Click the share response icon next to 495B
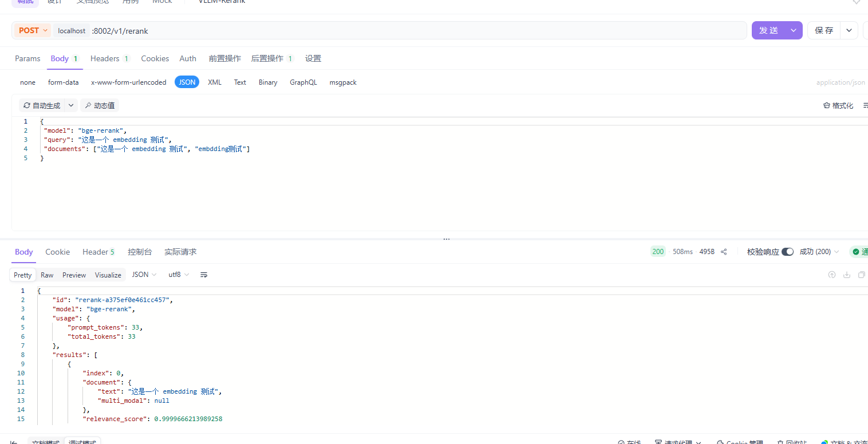 [724, 252]
